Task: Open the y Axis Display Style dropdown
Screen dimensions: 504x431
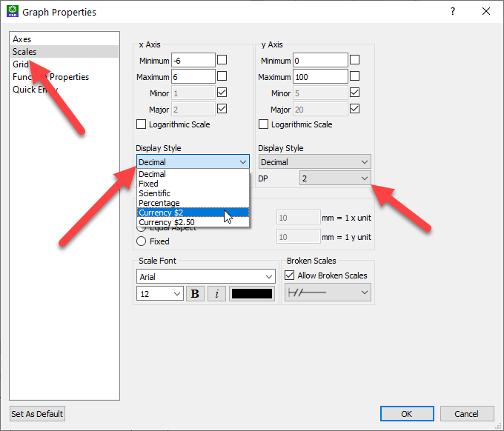Action: [x=314, y=162]
